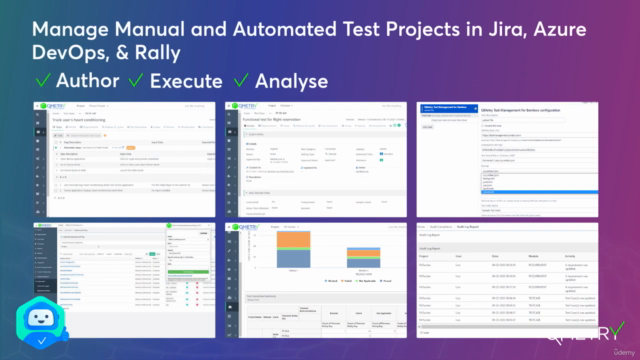
Task: Click QMetry logo in the heart conditioning screenshot
Action: 53,106
